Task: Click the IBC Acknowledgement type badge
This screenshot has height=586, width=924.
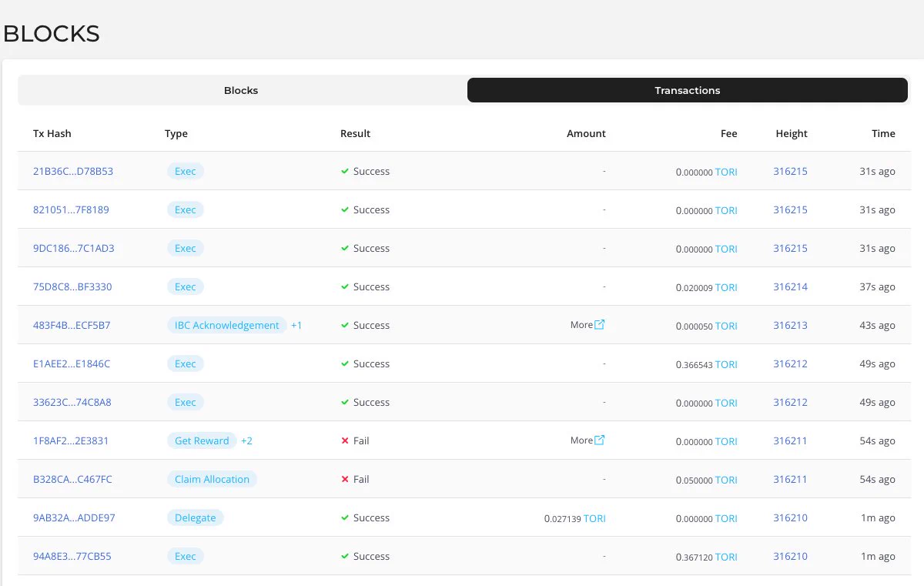Action: pyautogui.click(x=226, y=325)
